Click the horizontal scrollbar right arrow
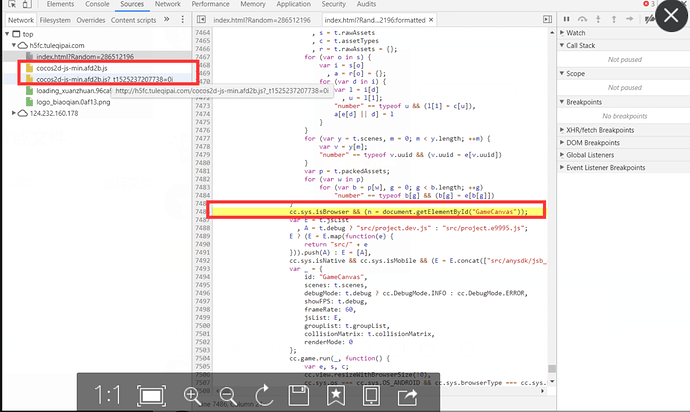 [x=542, y=391]
